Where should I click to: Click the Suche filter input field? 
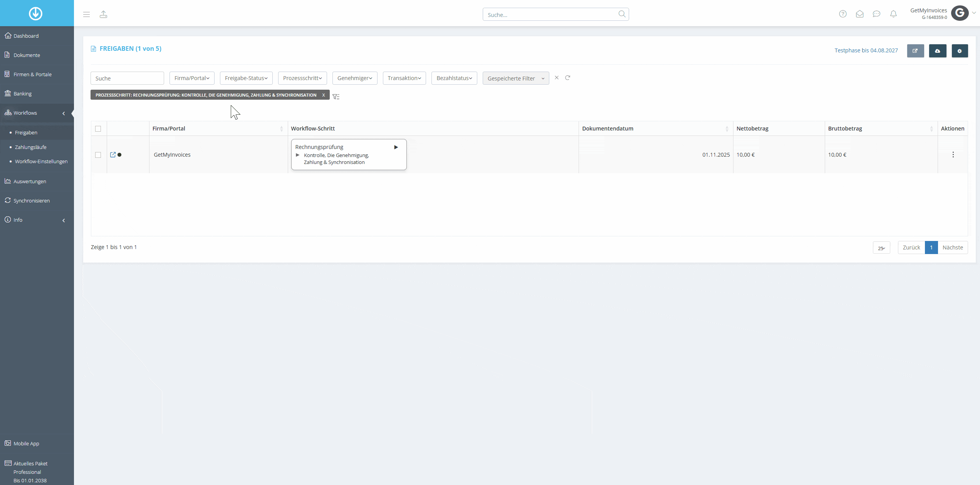(x=127, y=78)
